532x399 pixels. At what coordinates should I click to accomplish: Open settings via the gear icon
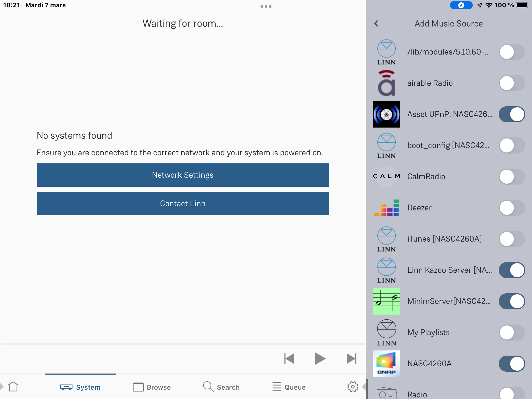pos(353,387)
